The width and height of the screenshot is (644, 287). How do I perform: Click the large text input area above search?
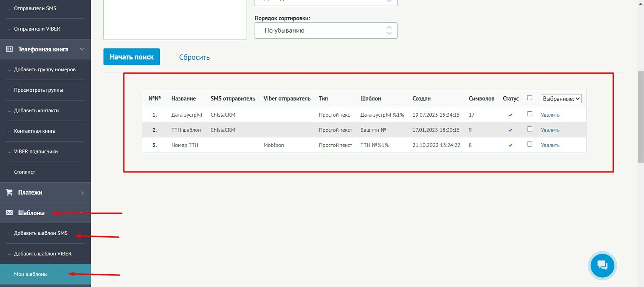pyautogui.click(x=175, y=19)
